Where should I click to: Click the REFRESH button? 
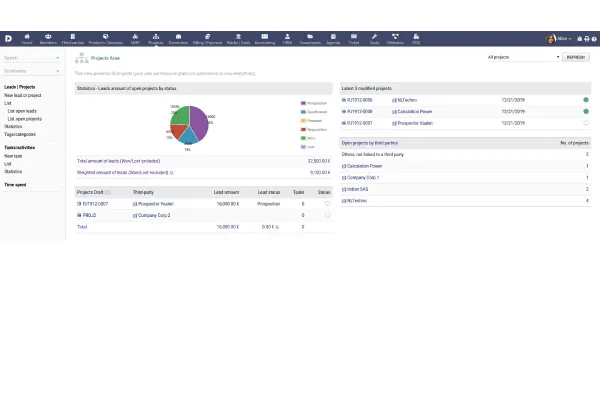[x=577, y=57]
